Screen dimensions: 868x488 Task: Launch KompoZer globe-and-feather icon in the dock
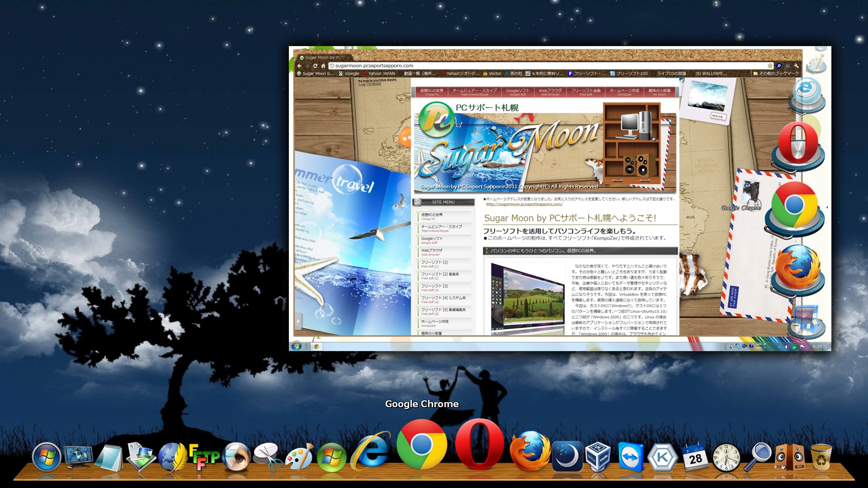(x=172, y=457)
